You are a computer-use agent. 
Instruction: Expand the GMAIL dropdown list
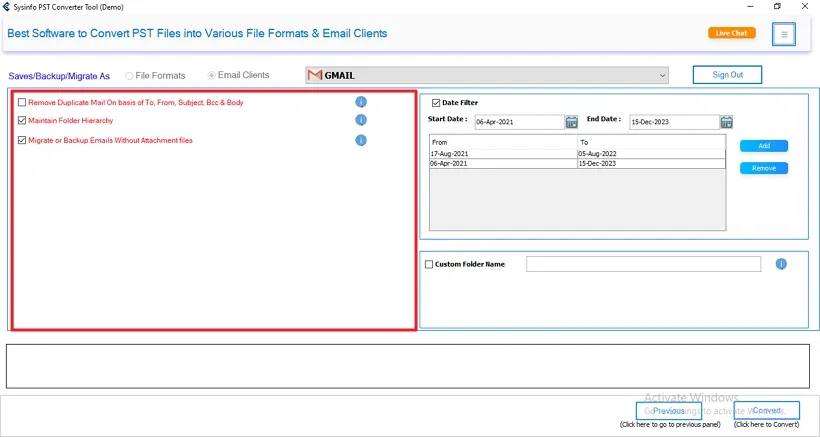point(663,75)
